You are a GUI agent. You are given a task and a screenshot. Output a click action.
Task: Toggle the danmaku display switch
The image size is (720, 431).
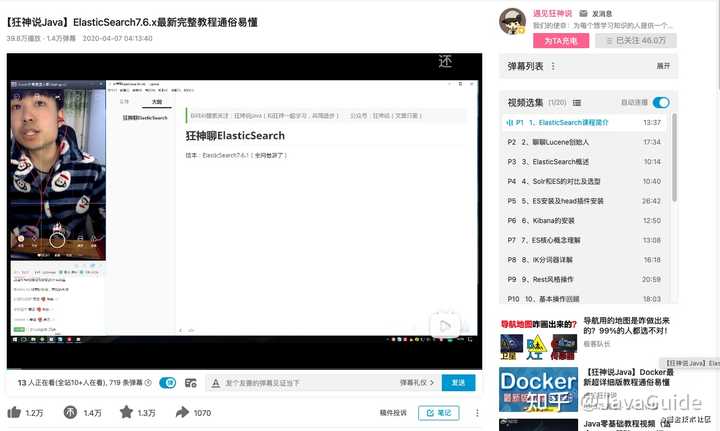(x=168, y=382)
